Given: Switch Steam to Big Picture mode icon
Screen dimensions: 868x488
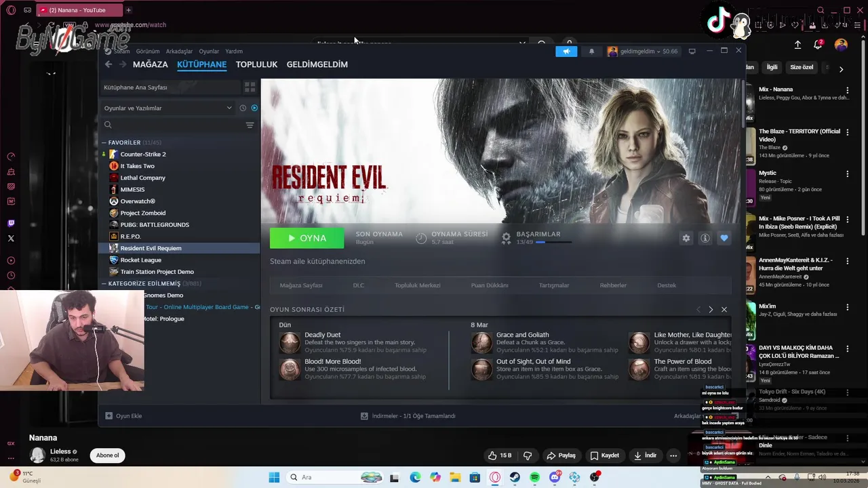Looking at the screenshot, I should click(x=692, y=52).
